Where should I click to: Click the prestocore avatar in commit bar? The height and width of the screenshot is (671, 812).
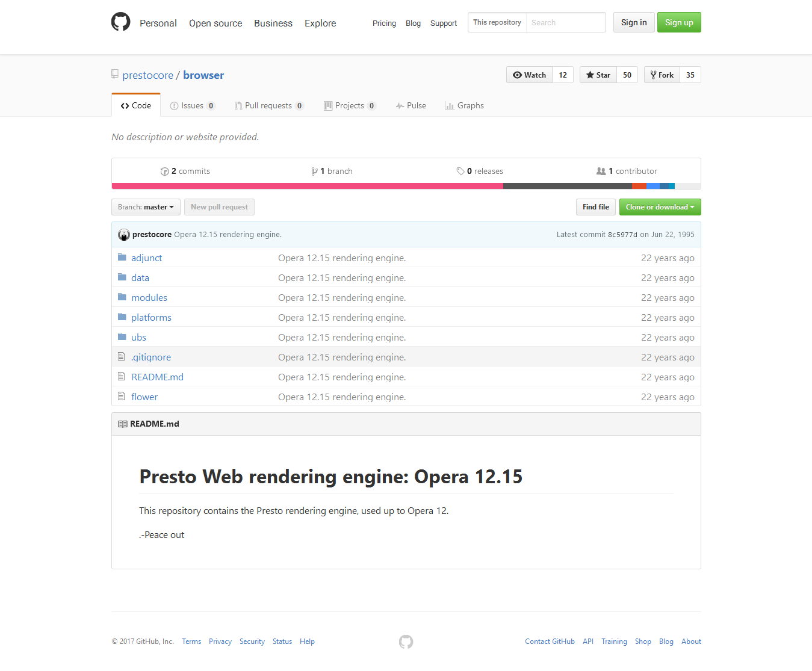(124, 235)
